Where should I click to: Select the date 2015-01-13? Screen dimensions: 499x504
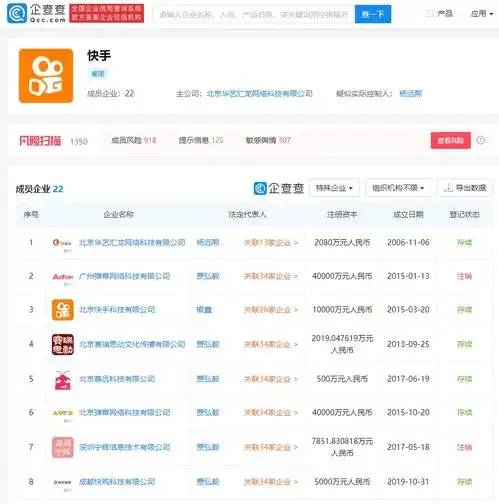pos(408,276)
